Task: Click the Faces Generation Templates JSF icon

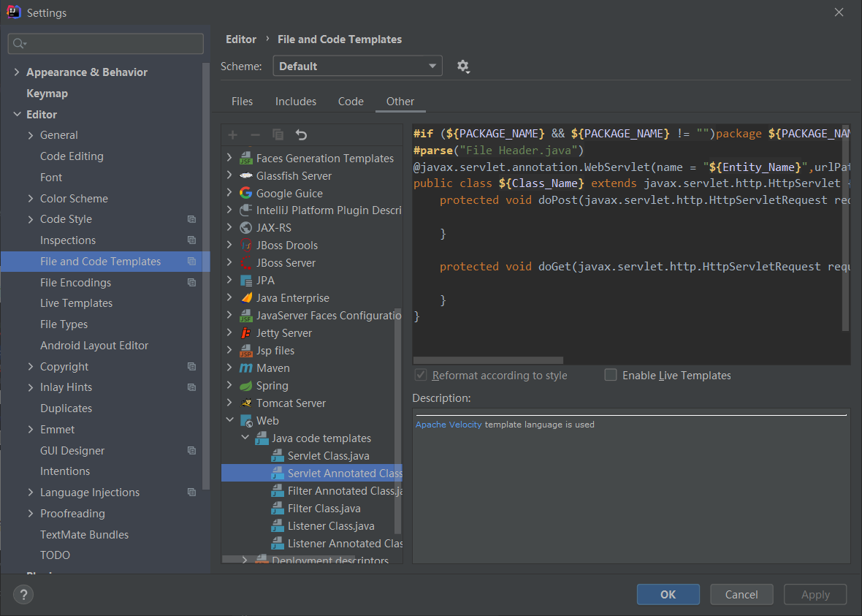Action: click(x=245, y=159)
